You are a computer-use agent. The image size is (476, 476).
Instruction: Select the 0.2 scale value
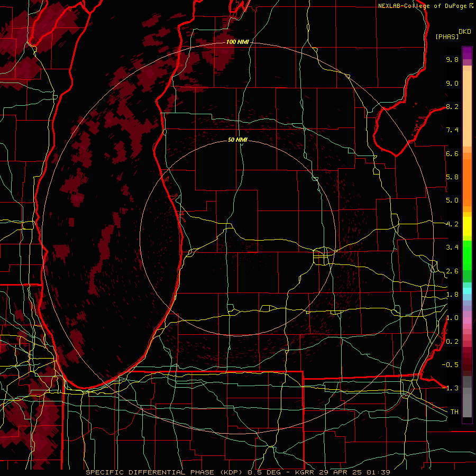(x=452, y=342)
